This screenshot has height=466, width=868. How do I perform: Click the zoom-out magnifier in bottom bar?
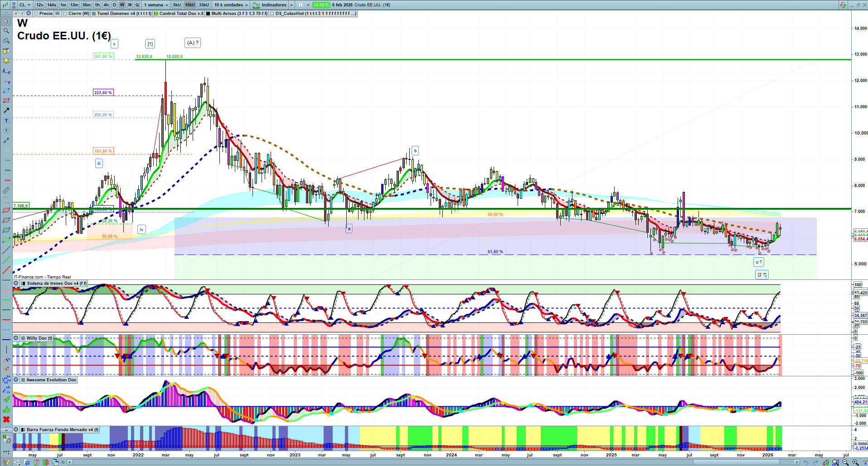845,462
